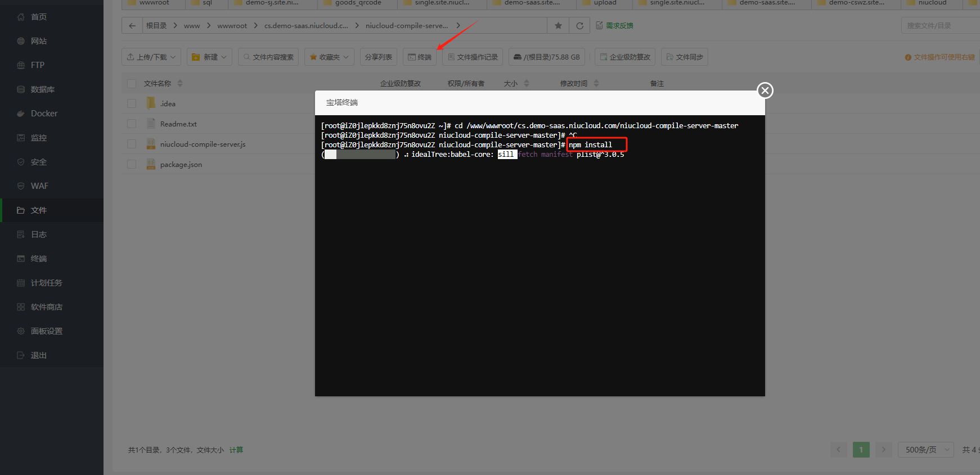The height and width of the screenshot is (475, 980).
Task: Switch to the goods_qrcode folder tab
Action: (358, 3)
